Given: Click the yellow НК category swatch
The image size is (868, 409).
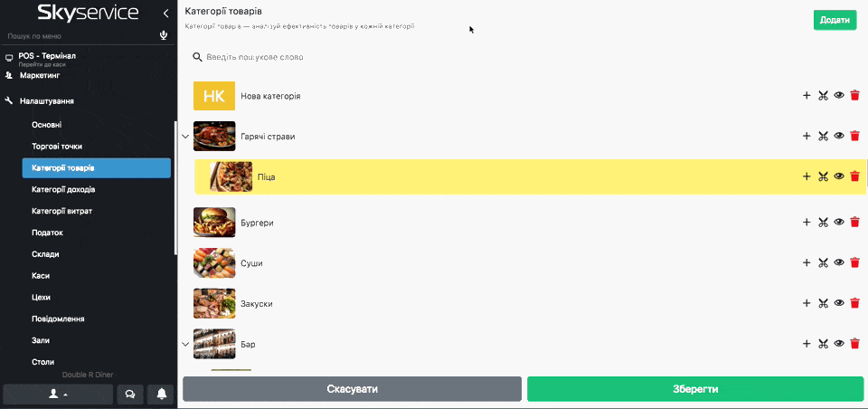Looking at the screenshot, I should [x=214, y=96].
